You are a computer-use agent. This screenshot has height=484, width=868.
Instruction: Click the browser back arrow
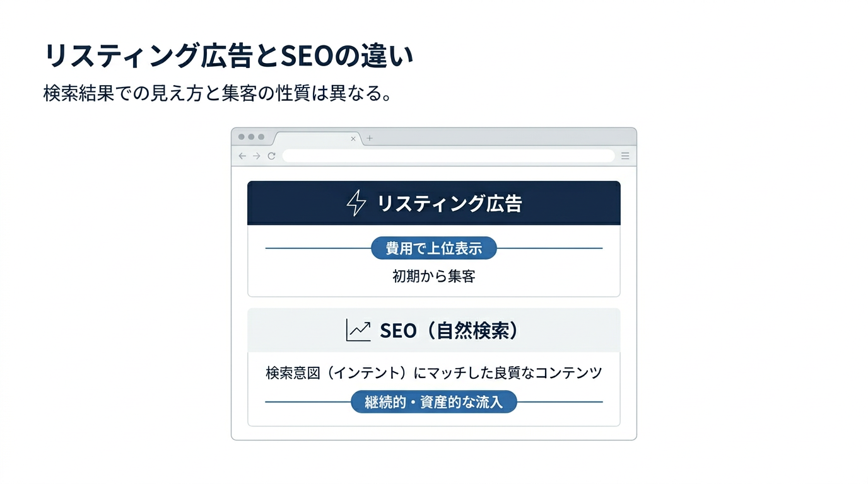click(x=242, y=156)
